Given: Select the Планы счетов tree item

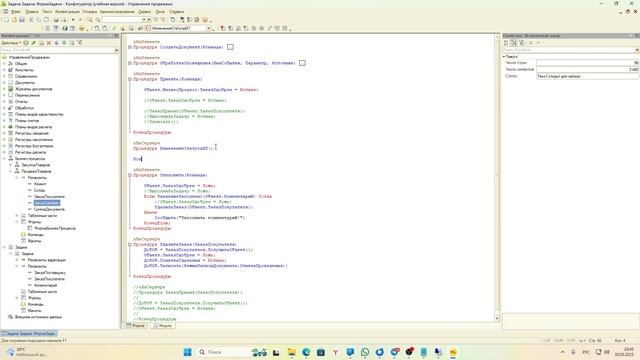Looking at the screenshot, I should click(27, 120).
